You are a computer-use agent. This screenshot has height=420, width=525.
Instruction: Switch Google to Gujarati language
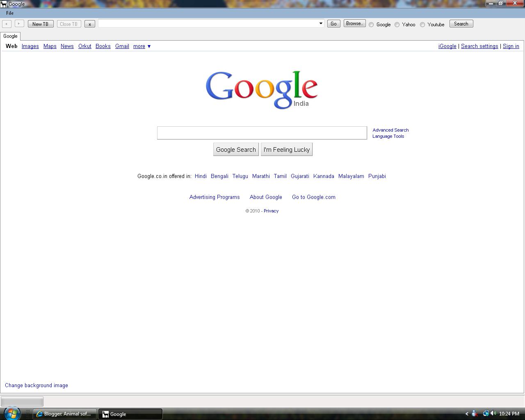click(300, 176)
